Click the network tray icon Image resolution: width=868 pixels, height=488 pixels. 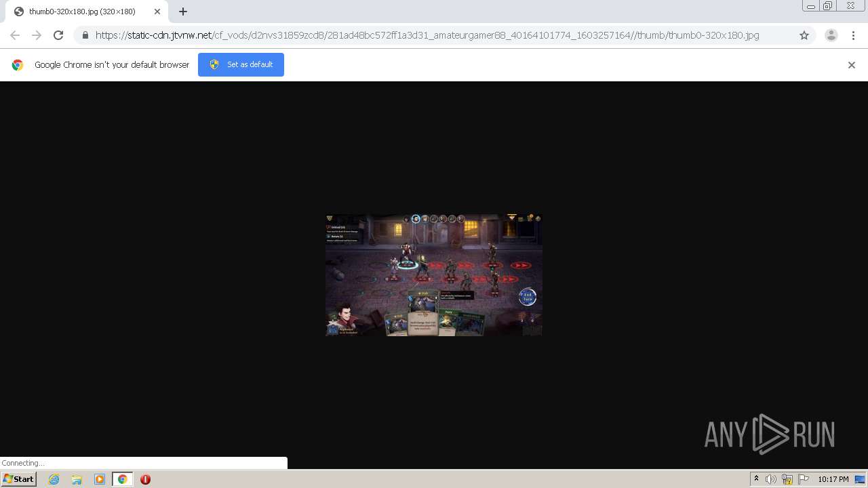coord(787,479)
